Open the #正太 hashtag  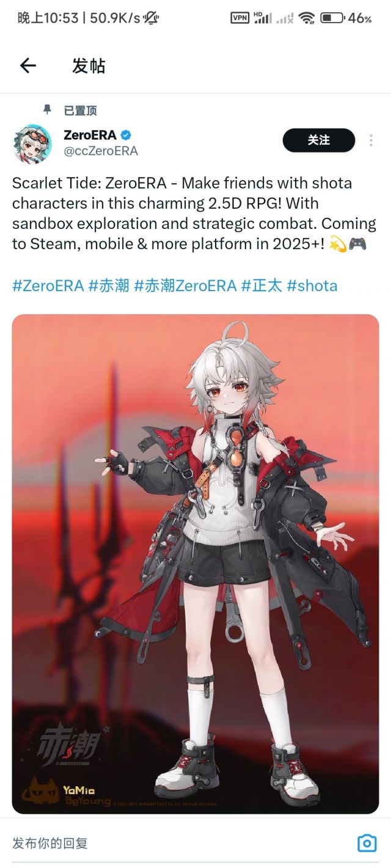(261, 285)
